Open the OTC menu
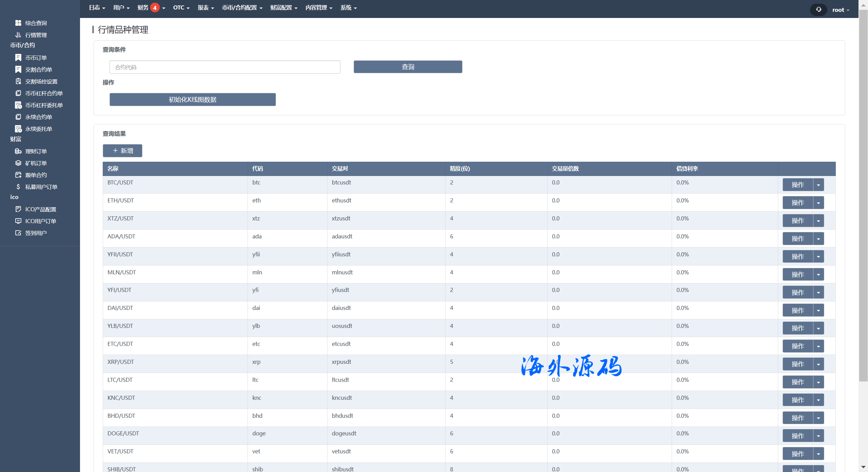The height and width of the screenshot is (472, 868). (x=181, y=7)
